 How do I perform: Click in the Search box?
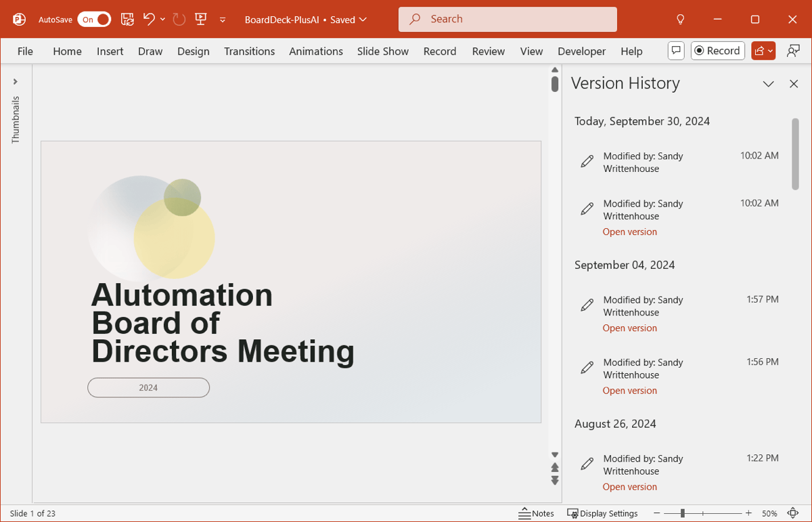(x=507, y=19)
